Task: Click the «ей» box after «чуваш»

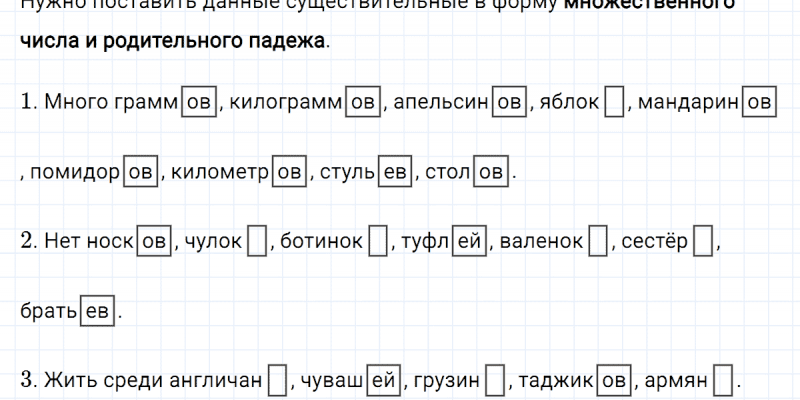Action: click(x=383, y=382)
